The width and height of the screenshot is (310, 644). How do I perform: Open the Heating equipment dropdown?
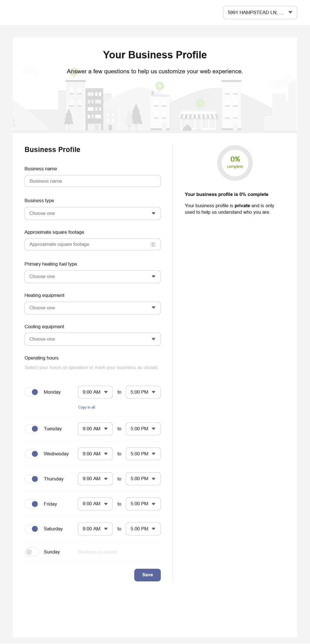(92, 308)
